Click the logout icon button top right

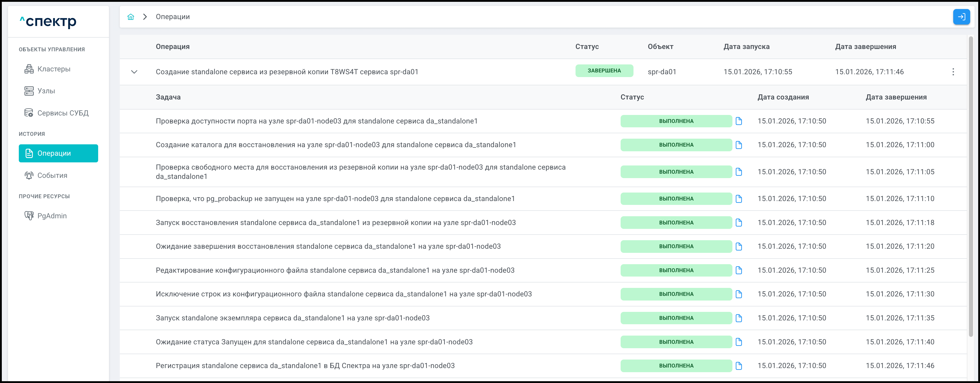click(x=961, y=17)
